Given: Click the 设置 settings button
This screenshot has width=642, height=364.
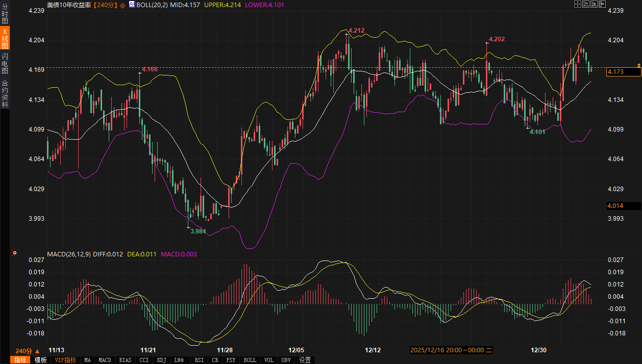Looking at the screenshot, I should coord(305,360).
